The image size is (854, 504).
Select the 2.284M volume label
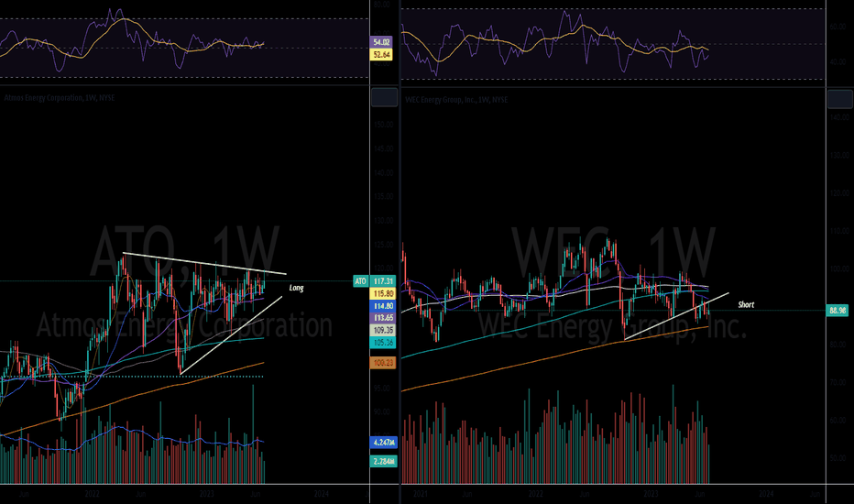point(383,462)
